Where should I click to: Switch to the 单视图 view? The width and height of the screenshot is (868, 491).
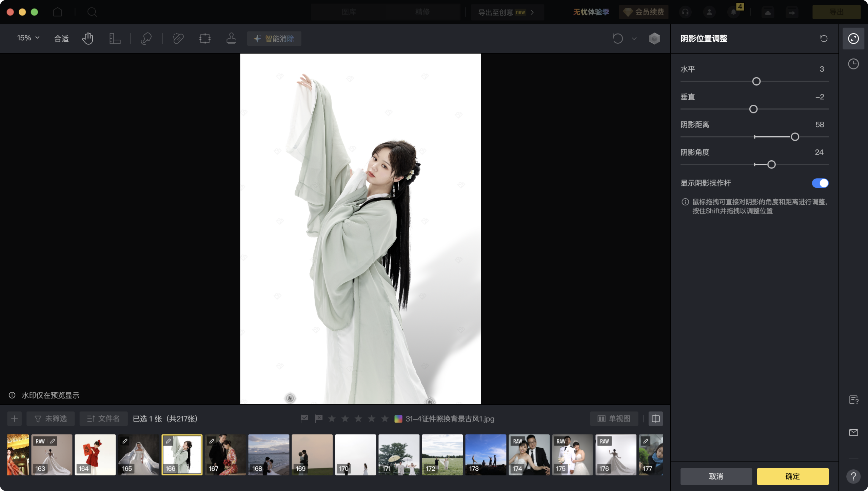(614, 419)
